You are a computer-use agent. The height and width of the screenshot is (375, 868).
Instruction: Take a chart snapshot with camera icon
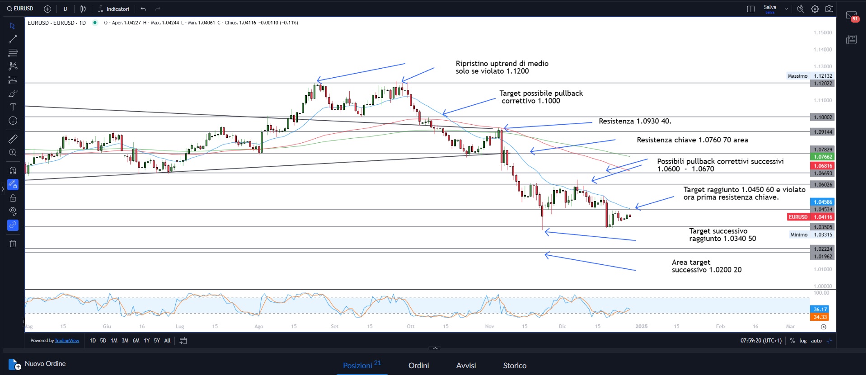[829, 9]
